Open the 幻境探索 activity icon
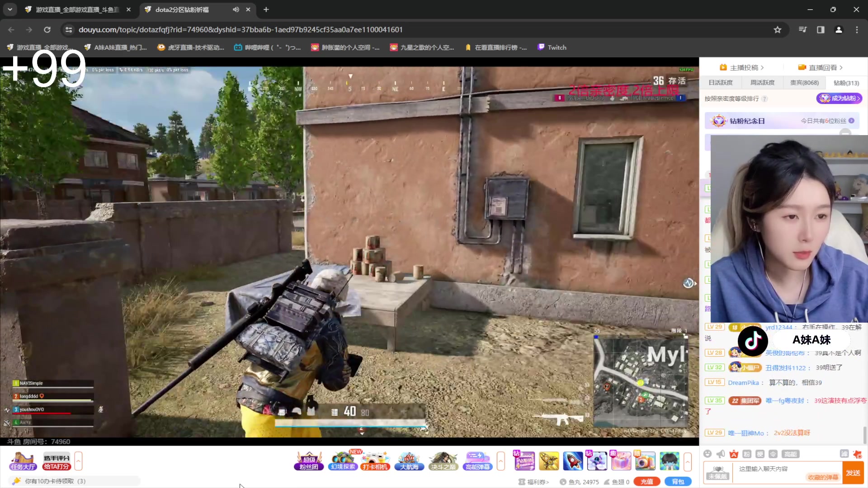The height and width of the screenshot is (488, 868). tap(343, 461)
